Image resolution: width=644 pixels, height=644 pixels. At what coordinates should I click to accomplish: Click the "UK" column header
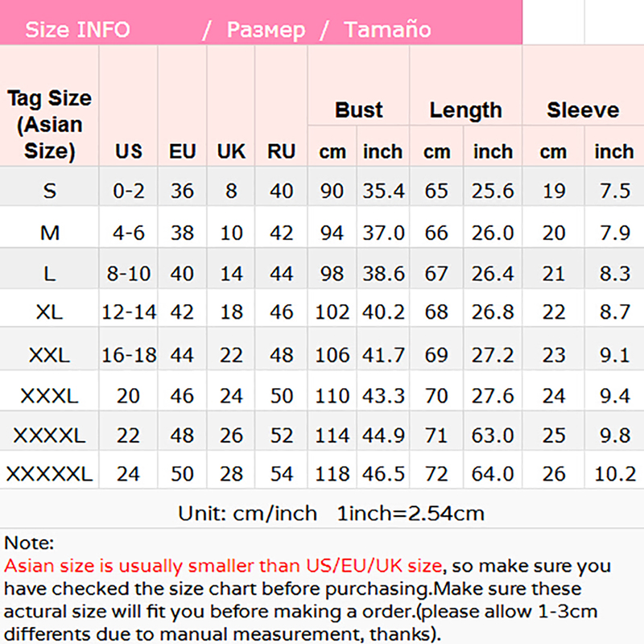click(231, 151)
